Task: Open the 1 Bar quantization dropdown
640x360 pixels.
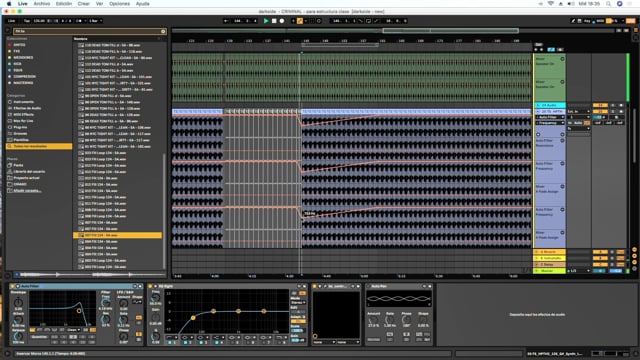Action: tap(96, 21)
